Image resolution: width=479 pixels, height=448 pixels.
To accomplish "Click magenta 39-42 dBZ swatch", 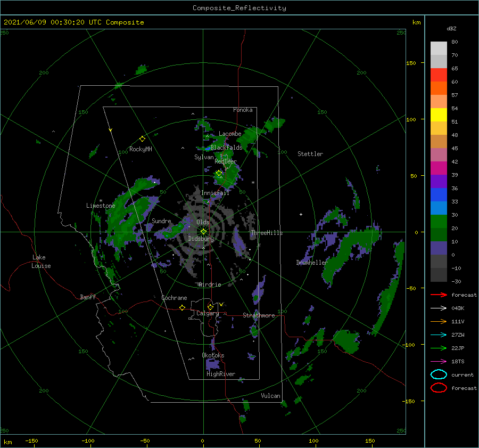I will click(x=439, y=168).
